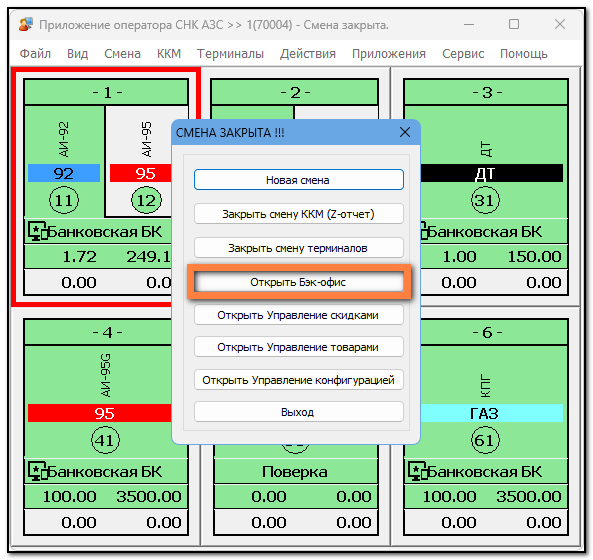Select pump header '- 6 -'

(x=494, y=332)
